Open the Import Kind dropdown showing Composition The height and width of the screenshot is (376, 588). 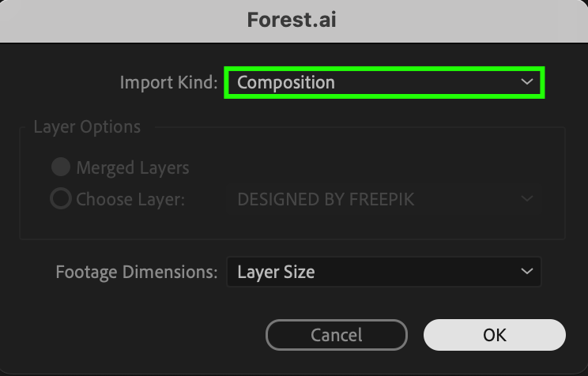tap(384, 82)
